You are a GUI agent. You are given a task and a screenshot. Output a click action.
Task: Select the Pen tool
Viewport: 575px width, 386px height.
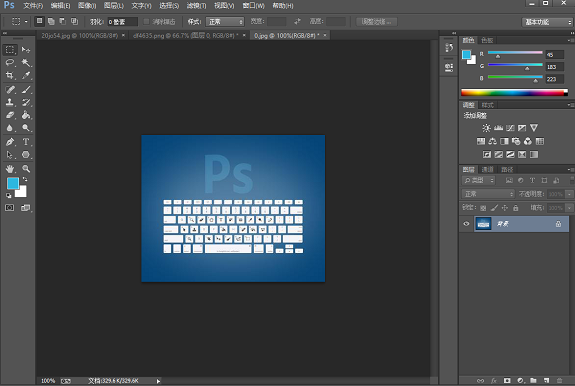tap(10, 141)
